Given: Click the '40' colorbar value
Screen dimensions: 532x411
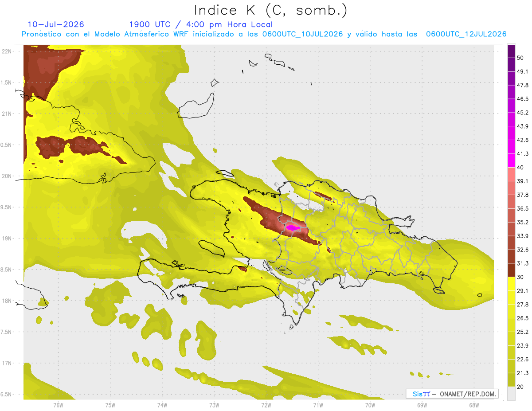Looking at the screenshot, I should [520, 168].
